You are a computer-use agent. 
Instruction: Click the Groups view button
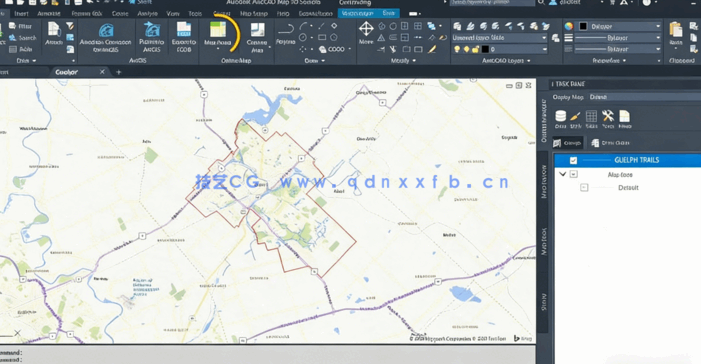coord(567,143)
